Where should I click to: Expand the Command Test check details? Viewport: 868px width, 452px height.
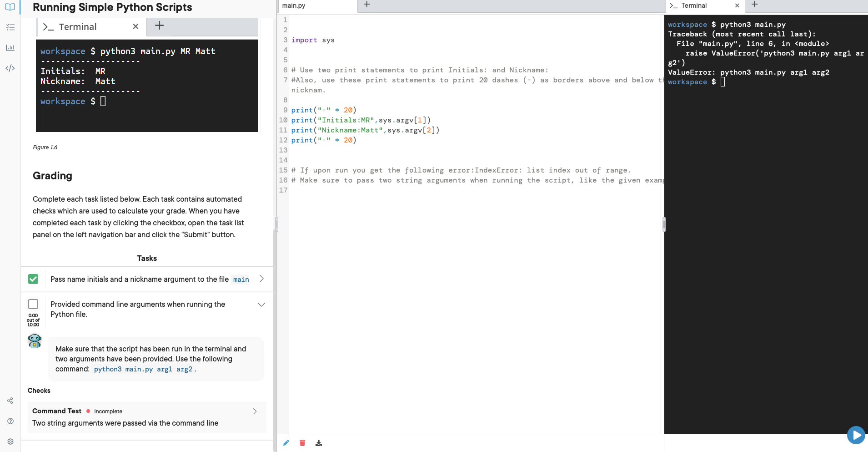tap(255, 411)
